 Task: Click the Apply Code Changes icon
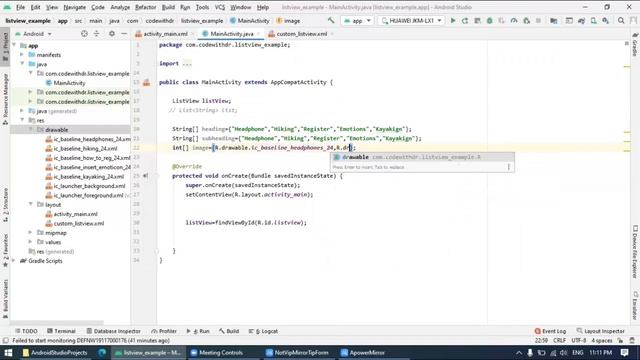[477, 20]
